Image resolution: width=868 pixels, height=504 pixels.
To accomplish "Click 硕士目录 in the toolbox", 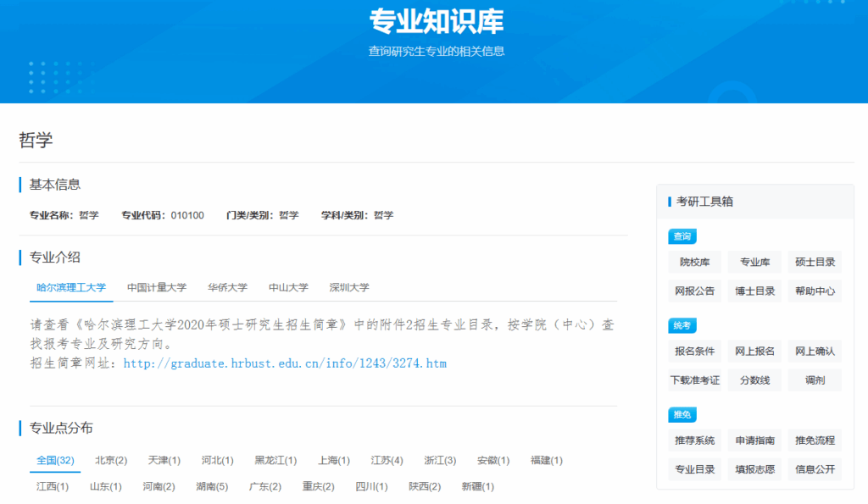I will coord(815,262).
